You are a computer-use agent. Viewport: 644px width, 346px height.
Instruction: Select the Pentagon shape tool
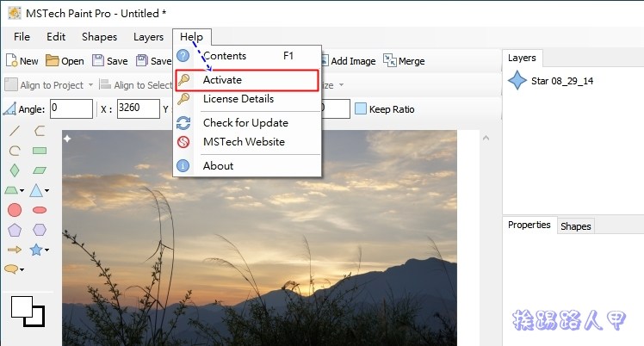(x=15, y=230)
